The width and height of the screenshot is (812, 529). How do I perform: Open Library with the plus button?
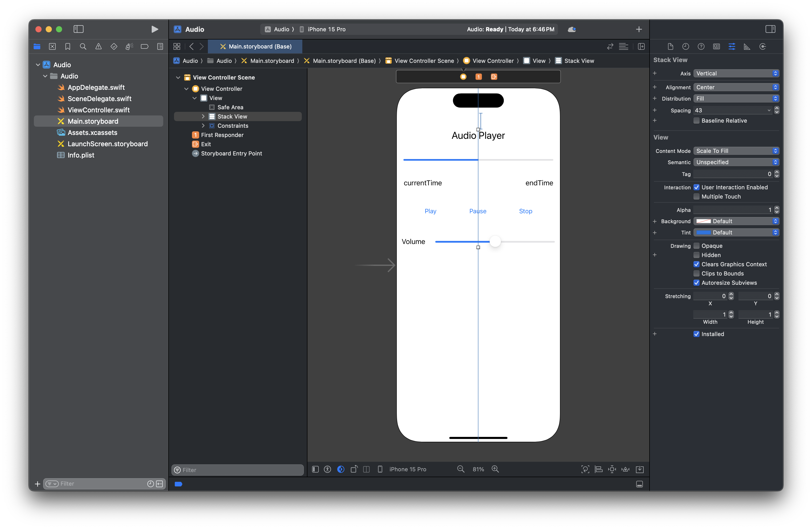(639, 29)
